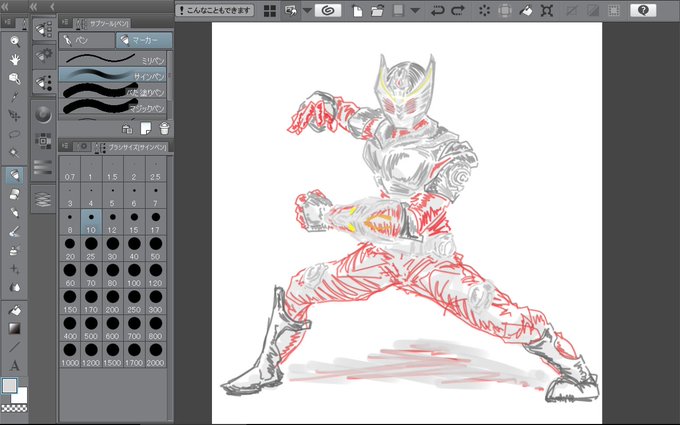This screenshot has width=680, height=425.
Task: Click the こんなこともできます button
Action: pos(215,10)
